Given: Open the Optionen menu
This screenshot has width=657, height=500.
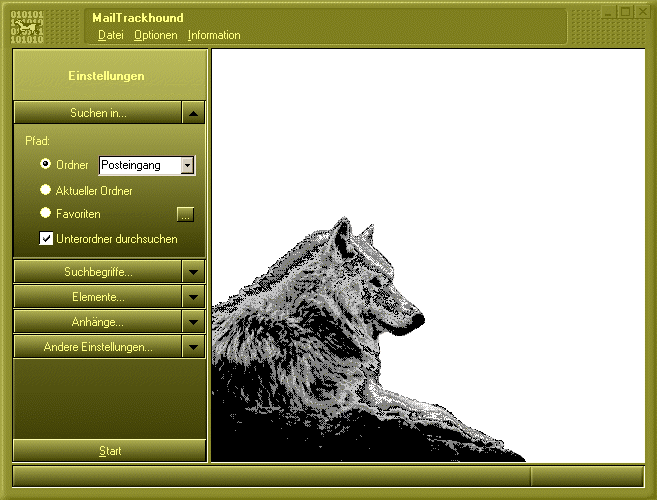Looking at the screenshot, I should 155,35.
